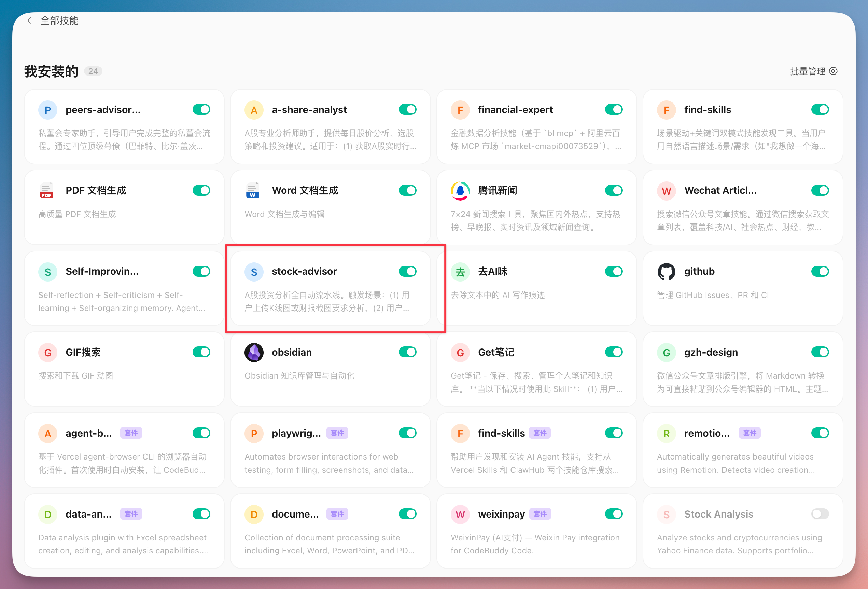868x589 pixels.
Task: Click the 全部技能 header title
Action: point(59,20)
